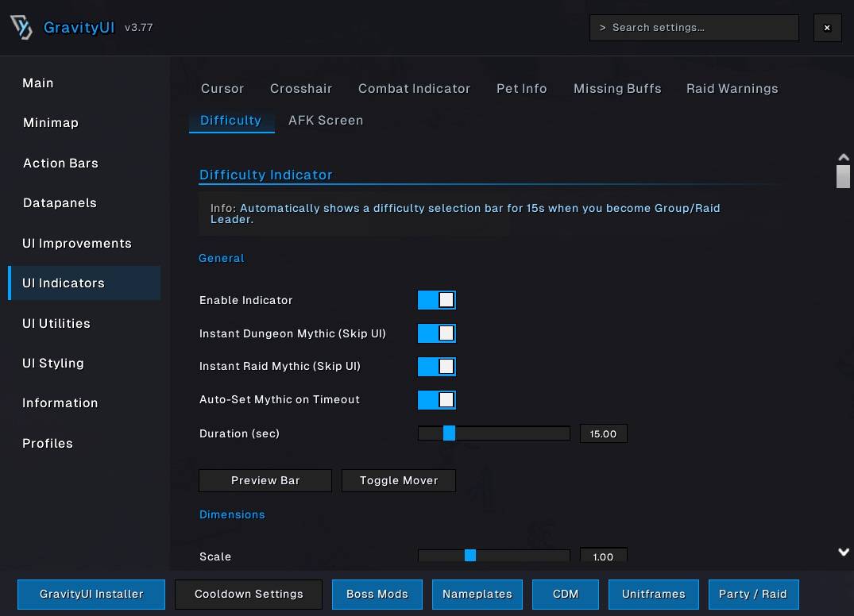Open the Datapanels section
The image size is (854, 616).
pyautogui.click(x=84, y=203)
